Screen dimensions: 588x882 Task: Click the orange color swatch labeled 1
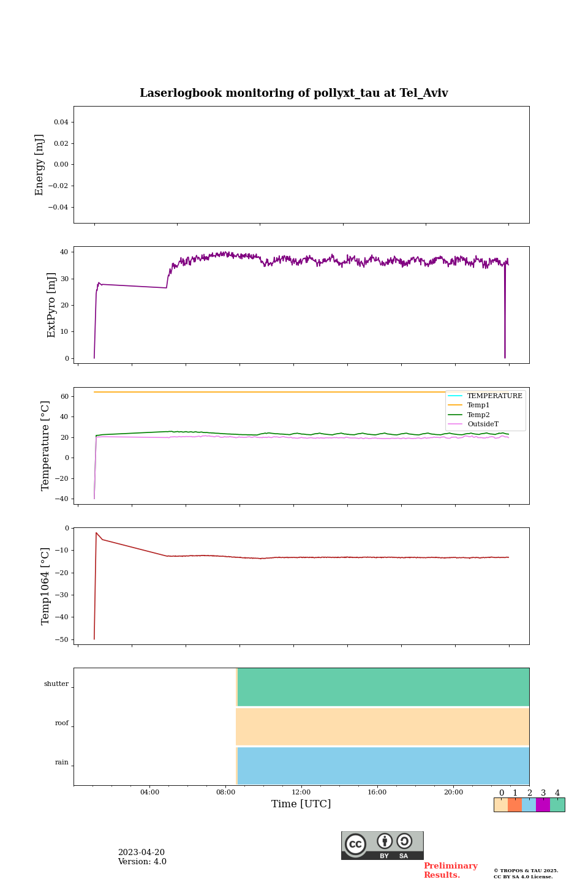(x=515, y=805)
